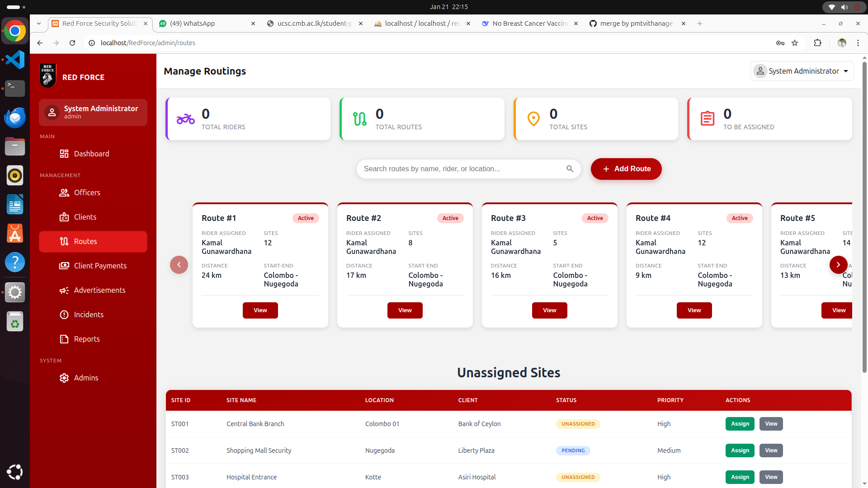Click the motorcycle Total Riders icon
Screen dimensions: 868x488
pos(185,119)
